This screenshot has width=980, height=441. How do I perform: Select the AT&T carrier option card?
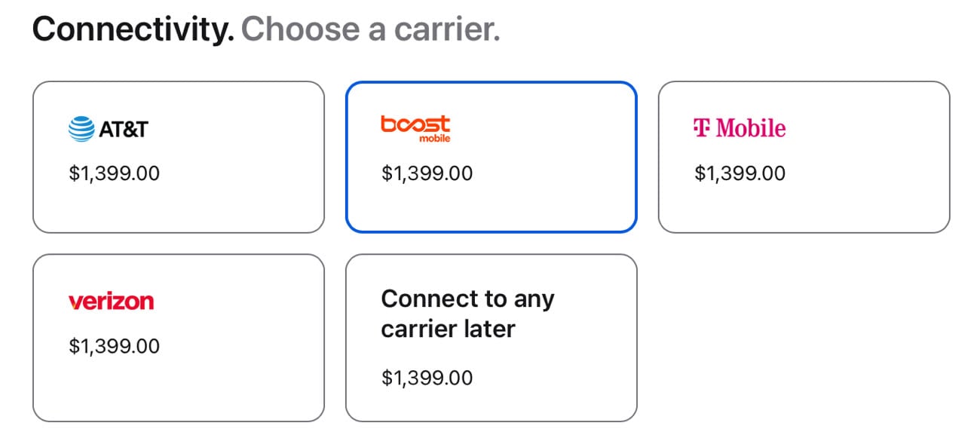coord(179,157)
